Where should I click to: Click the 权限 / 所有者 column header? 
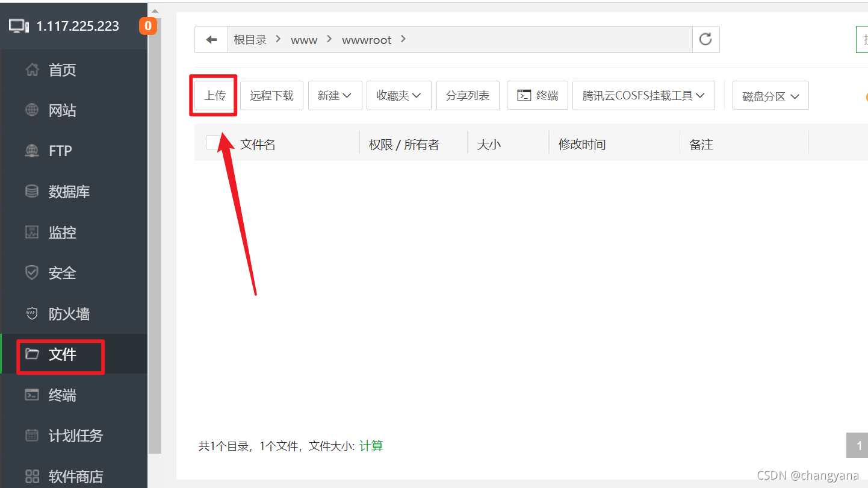coord(404,145)
